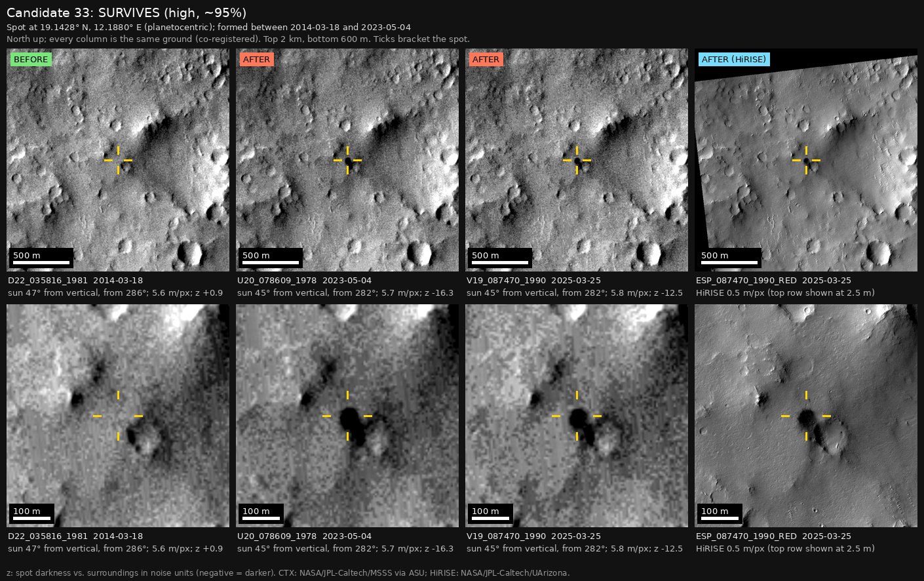The height and width of the screenshot is (581, 924).
Task: Click the "z -12.5" sun-angle line under the 2025 close-up
Action: (x=575, y=549)
